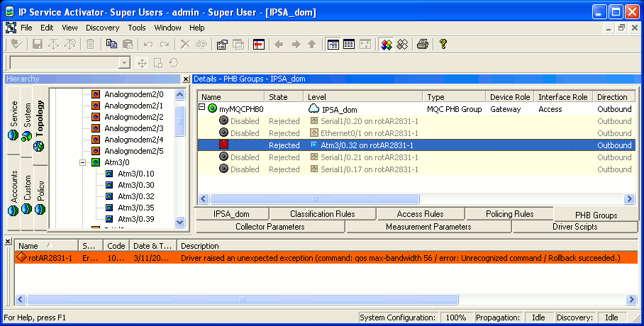Select the Ethernet0/1 on rotAR2831-1 row
Viewport: 644px width, 326px height.
click(416, 133)
